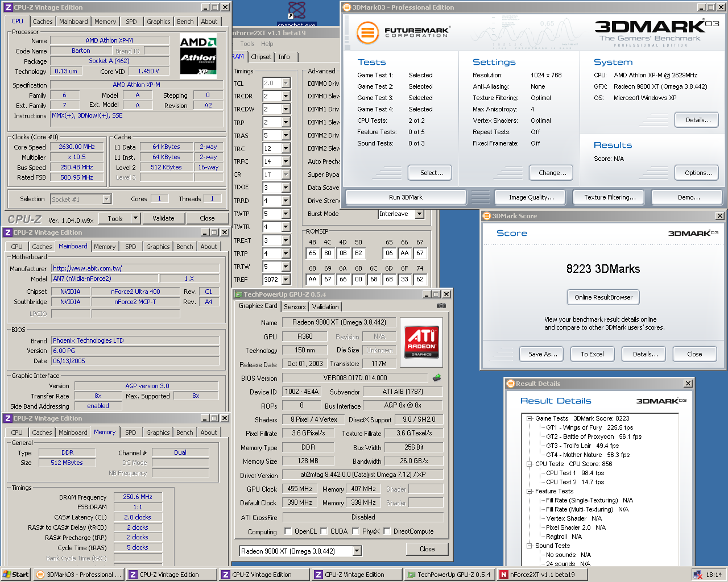Switch to the Sensors tab in GPU-Z
This screenshot has height=582, width=728.
295,307
